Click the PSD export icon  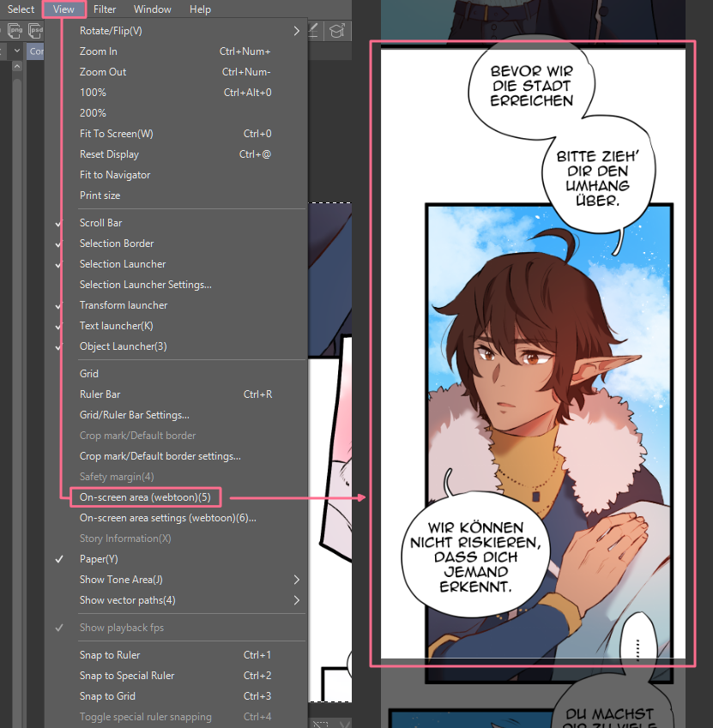point(35,31)
